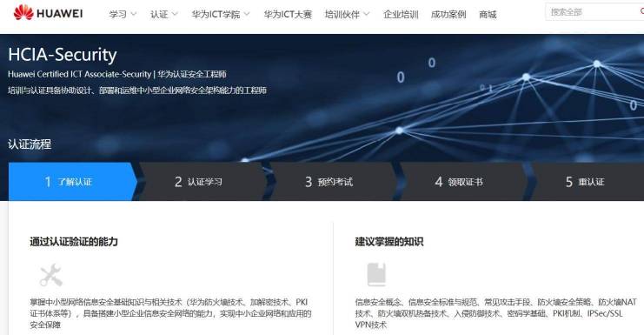Open the 华为ICT学院 menu
The width and height of the screenshot is (644, 335).
click(x=216, y=15)
